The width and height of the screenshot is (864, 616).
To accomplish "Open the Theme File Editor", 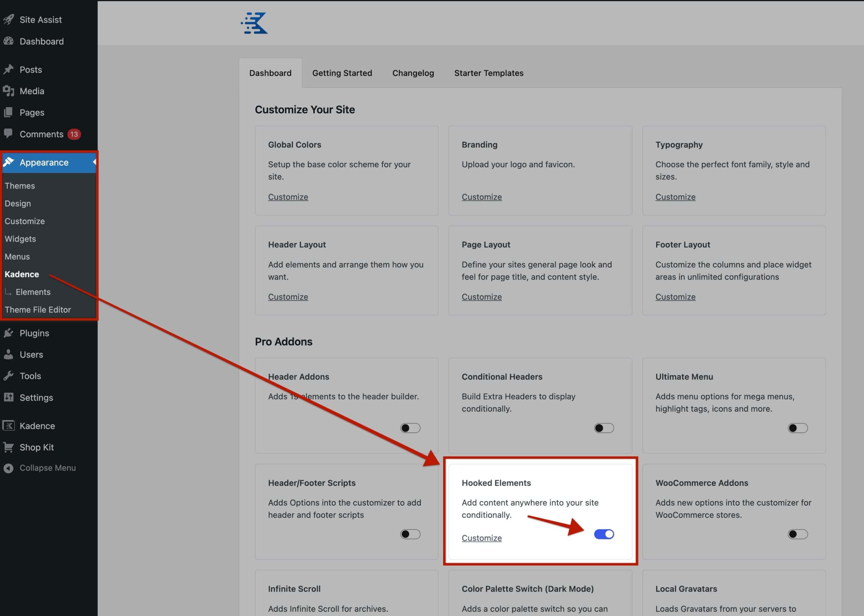I will pyautogui.click(x=37, y=309).
